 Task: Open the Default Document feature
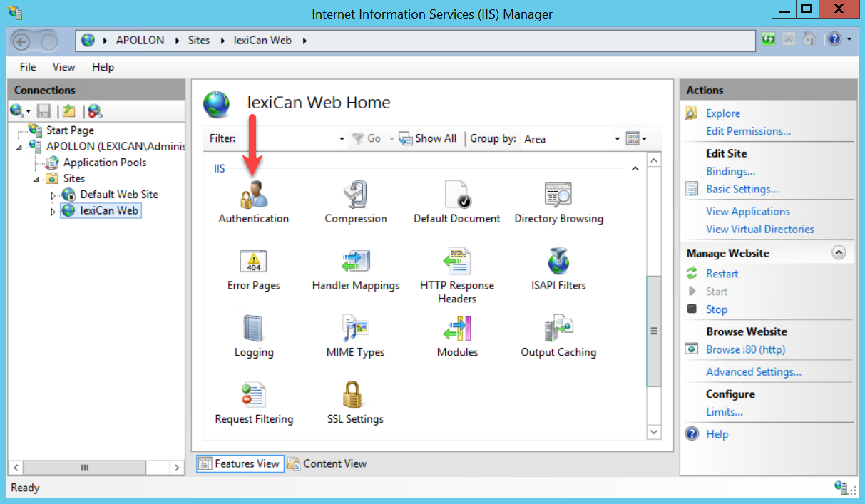tap(456, 194)
